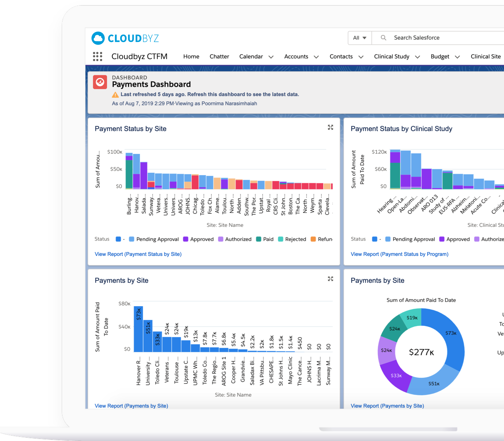Click the $277k donut total

(421, 352)
